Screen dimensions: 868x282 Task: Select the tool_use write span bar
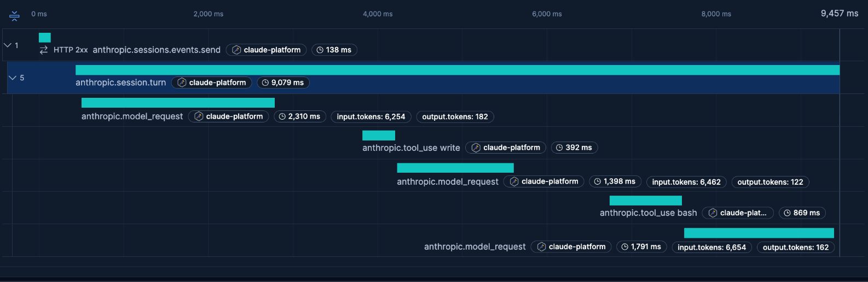[379, 136]
